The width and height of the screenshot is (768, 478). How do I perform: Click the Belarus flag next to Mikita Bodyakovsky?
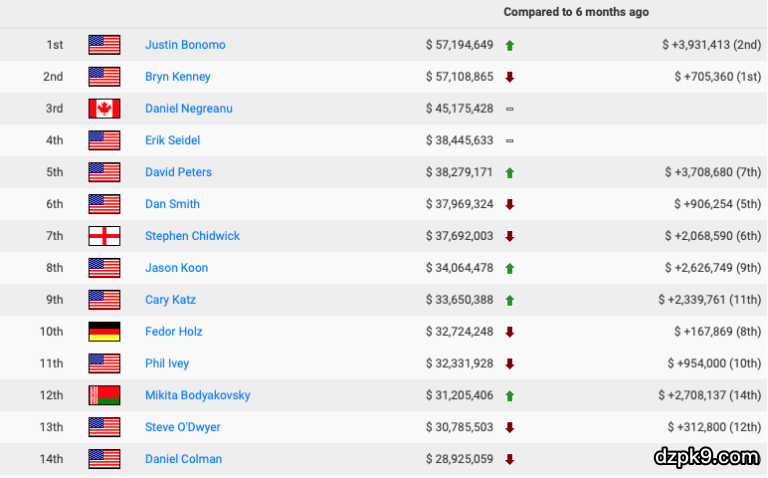104,395
